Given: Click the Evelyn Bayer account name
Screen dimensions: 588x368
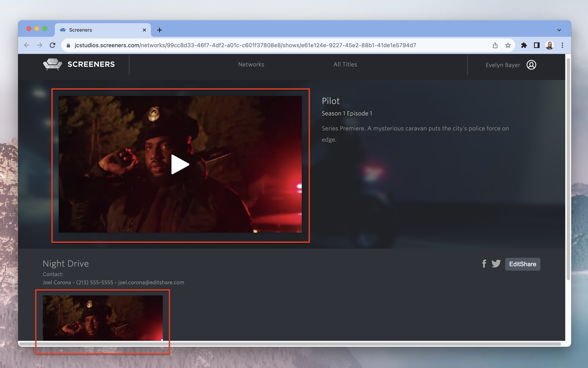Looking at the screenshot, I should pos(503,65).
